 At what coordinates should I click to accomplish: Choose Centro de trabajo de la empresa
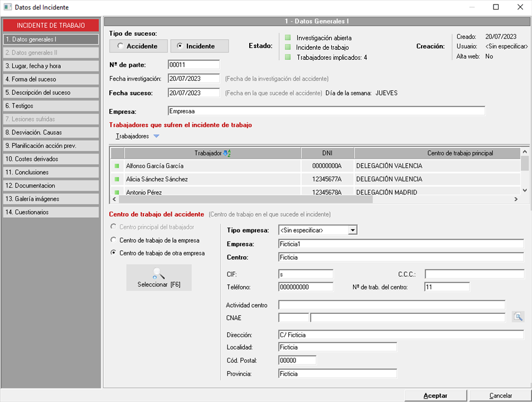pyautogui.click(x=114, y=240)
